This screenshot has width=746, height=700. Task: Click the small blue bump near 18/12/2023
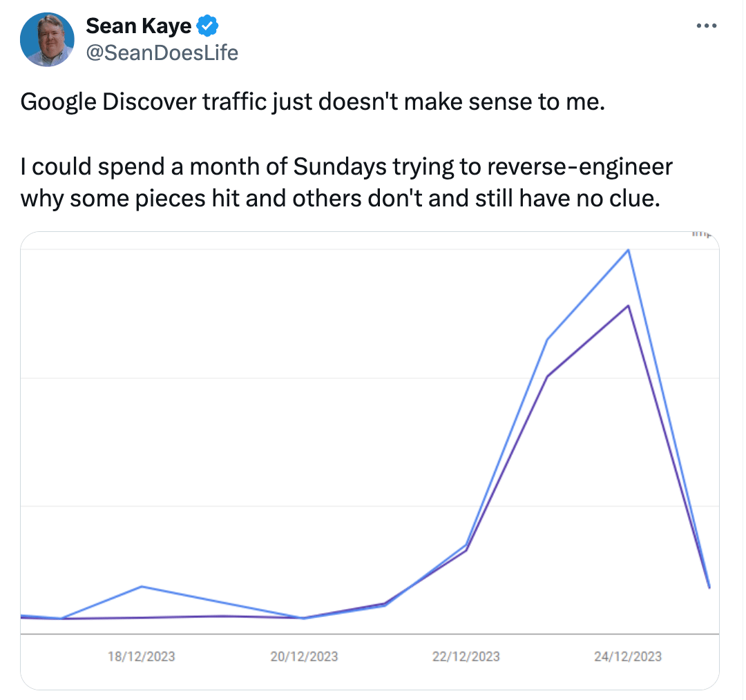point(142,586)
